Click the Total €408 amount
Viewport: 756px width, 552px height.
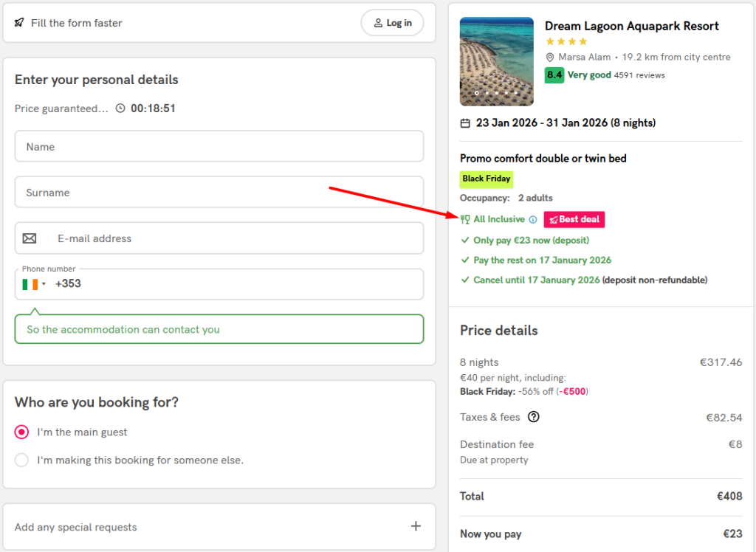[729, 496]
